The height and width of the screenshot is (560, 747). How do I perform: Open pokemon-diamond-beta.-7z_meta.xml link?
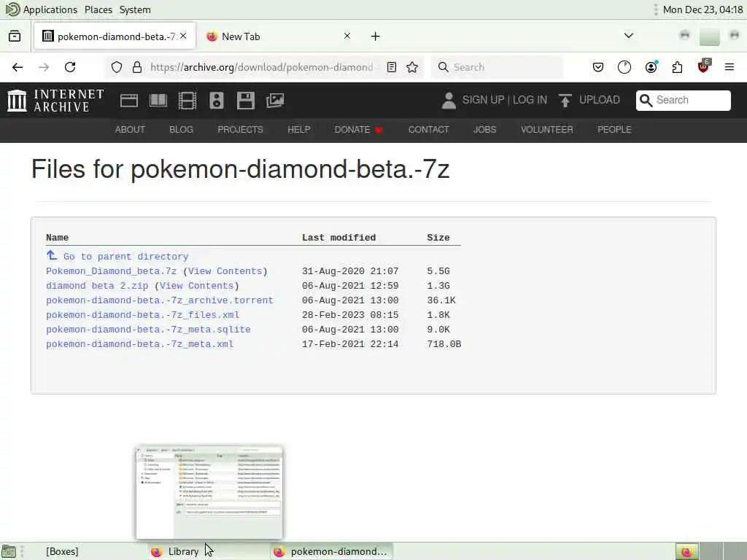[x=139, y=344]
